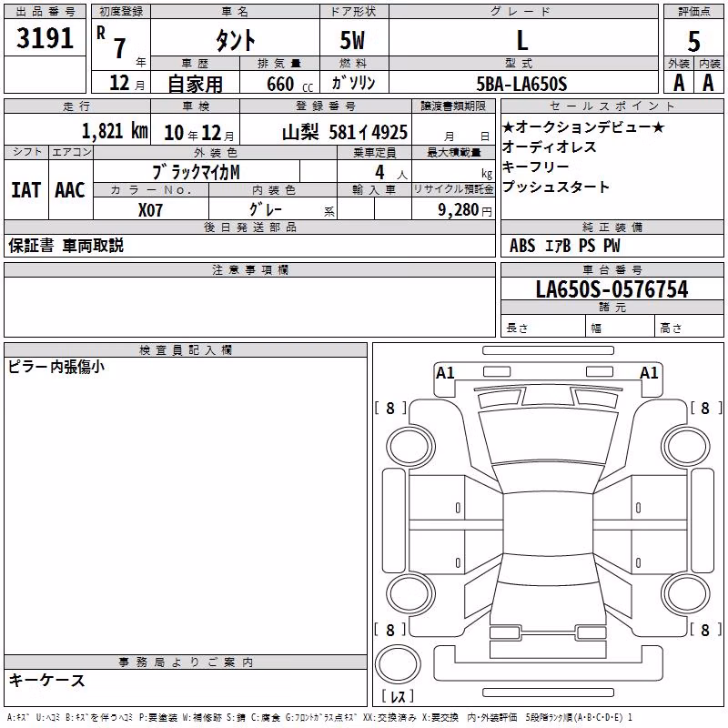The height and width of the screenshot is (728, 728).
Task: Click interior color グレー
Action: pos(266,209)
